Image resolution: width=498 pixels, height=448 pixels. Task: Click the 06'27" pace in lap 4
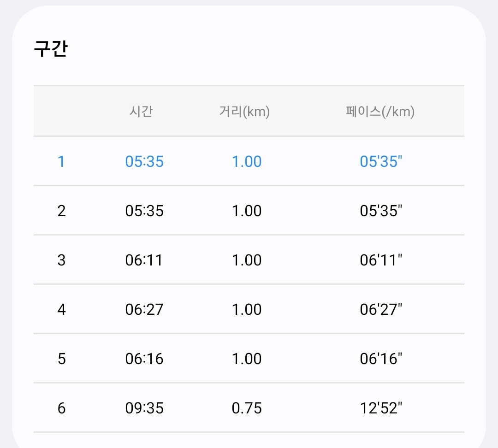pos(381,310)
